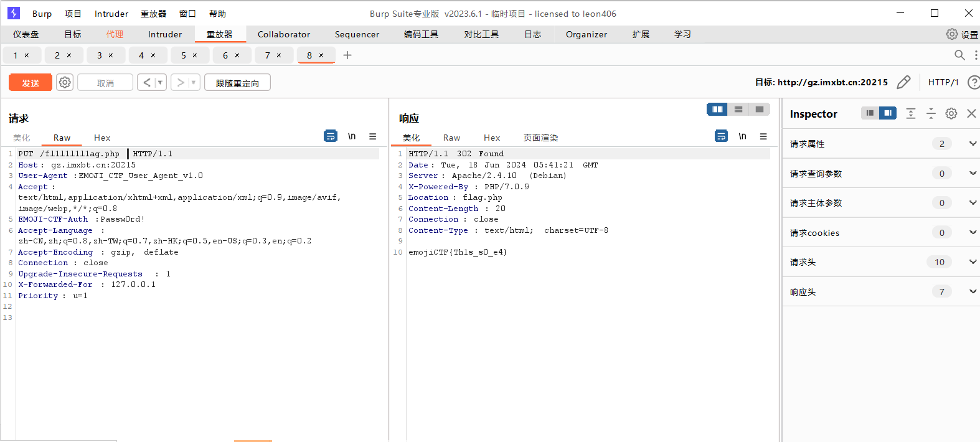Viewport: 980px width, 442px height.
Task: Open the 设置 settings gear
Action: click(962, 34)
